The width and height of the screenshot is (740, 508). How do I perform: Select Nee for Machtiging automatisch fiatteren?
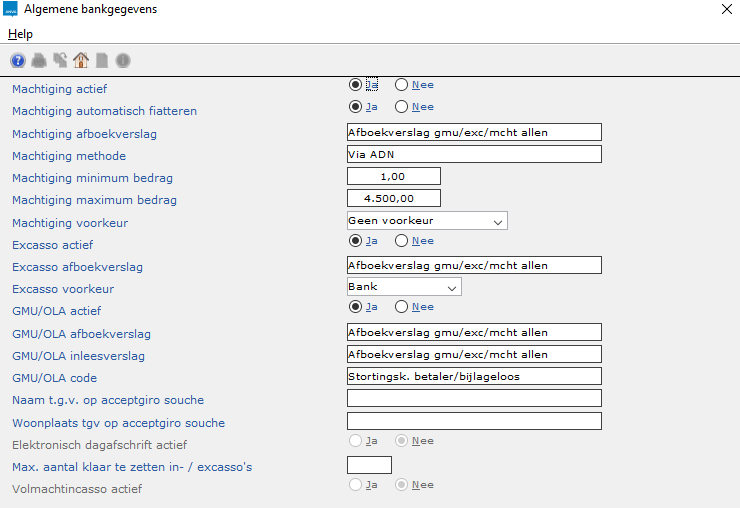tap(402, 107)
